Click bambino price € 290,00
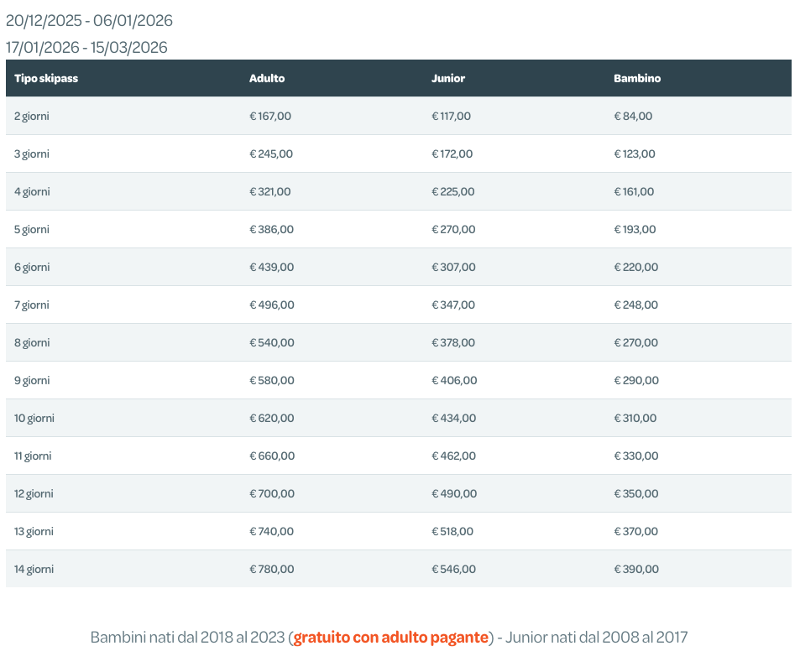 pyautogui.click(x=636, y=380)
